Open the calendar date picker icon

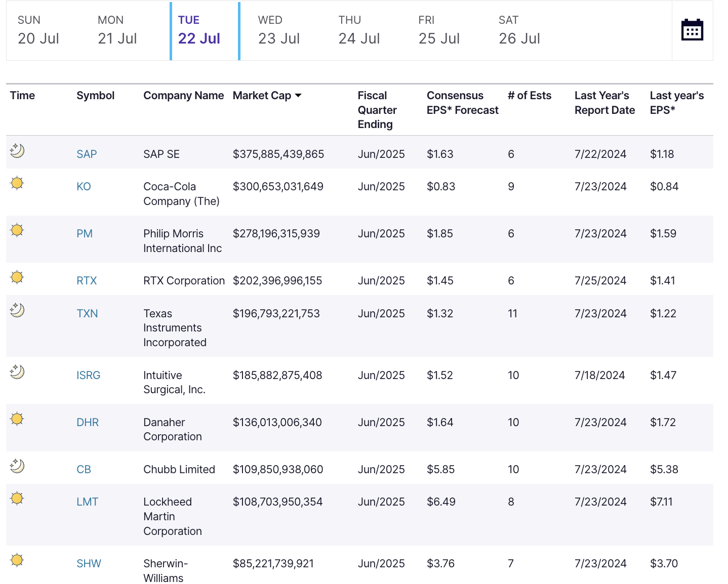[692, 30]
